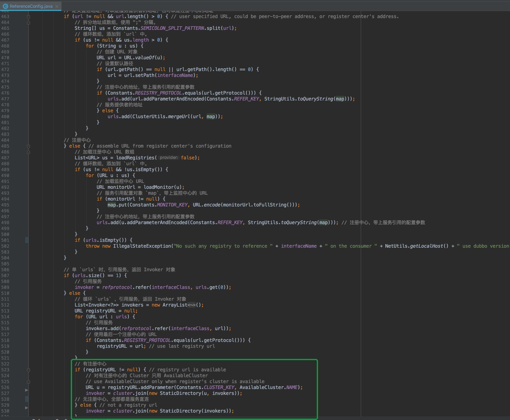510x420 pixels.
Task: Click the REGISTRY_PROTOCOL constant on line 476
Action: pyautogui.click(x=158, y=93)
